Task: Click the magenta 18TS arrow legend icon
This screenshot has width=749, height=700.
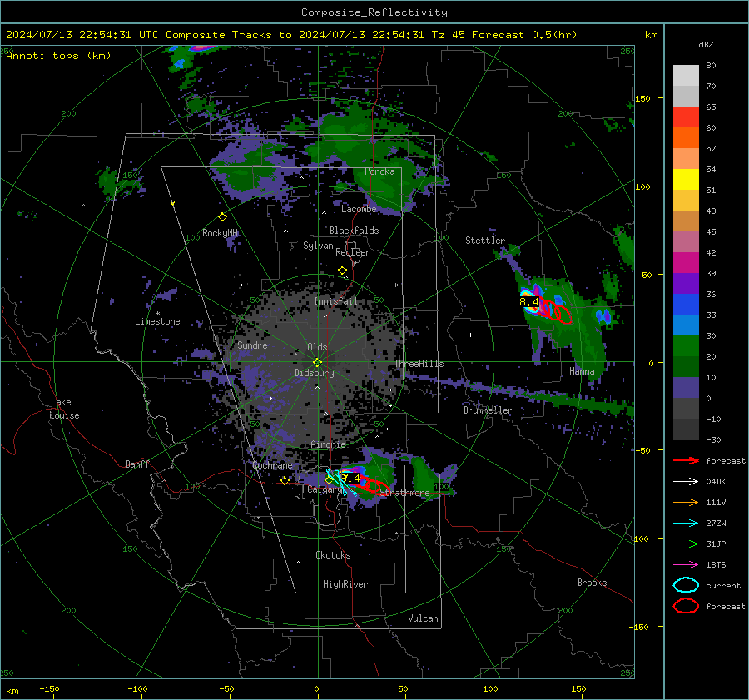Action: pos(686,565)
